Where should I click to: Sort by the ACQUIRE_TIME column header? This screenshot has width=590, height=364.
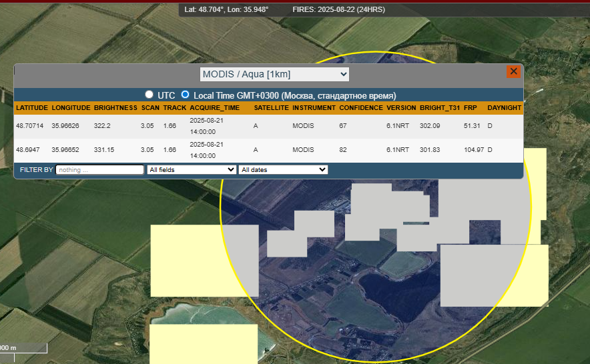(214, 107)
